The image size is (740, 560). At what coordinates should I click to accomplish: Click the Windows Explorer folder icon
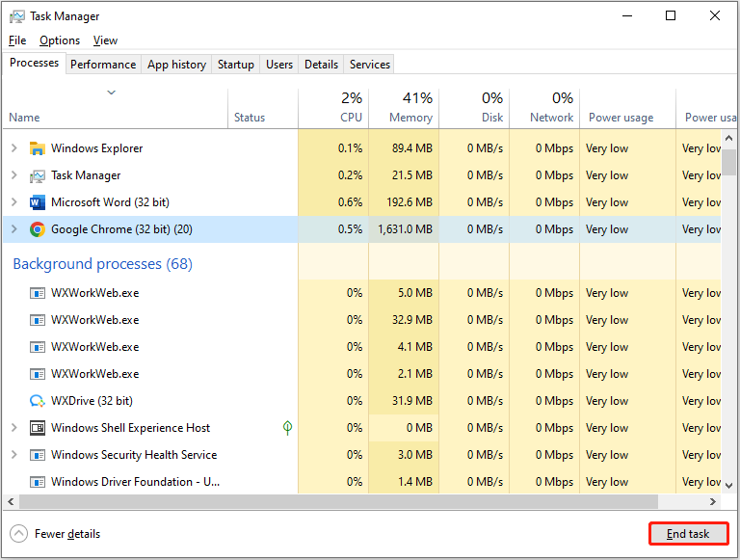(38, 148)
